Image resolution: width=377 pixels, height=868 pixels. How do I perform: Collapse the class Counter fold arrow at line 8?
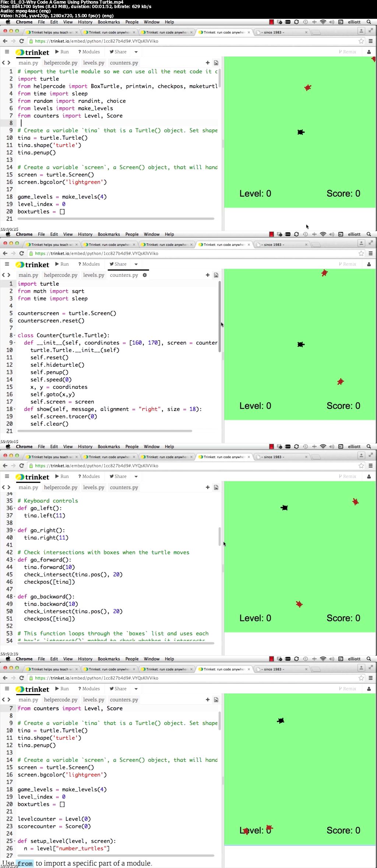(x=15, y=335)
